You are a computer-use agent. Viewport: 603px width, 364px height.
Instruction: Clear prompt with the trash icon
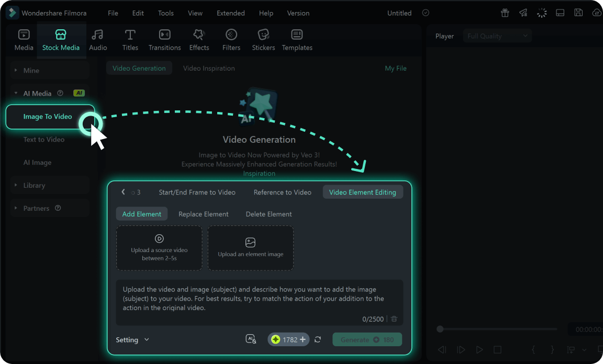tap(394, 318)
